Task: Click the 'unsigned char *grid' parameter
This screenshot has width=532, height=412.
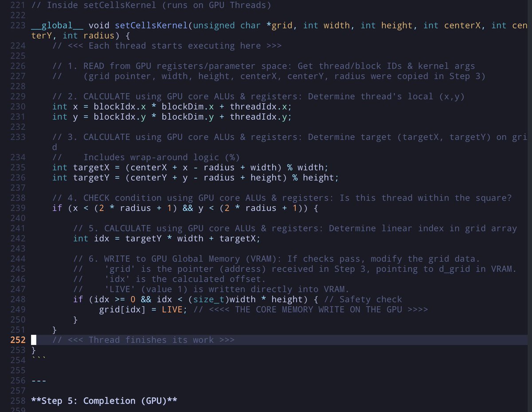Action: 243,25
